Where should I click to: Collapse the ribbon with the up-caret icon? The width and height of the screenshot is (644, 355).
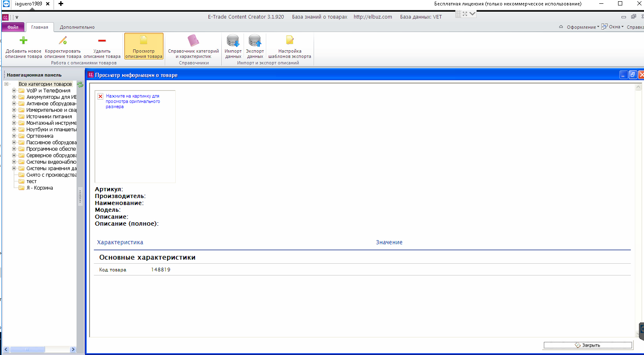(x=561, y=27)
